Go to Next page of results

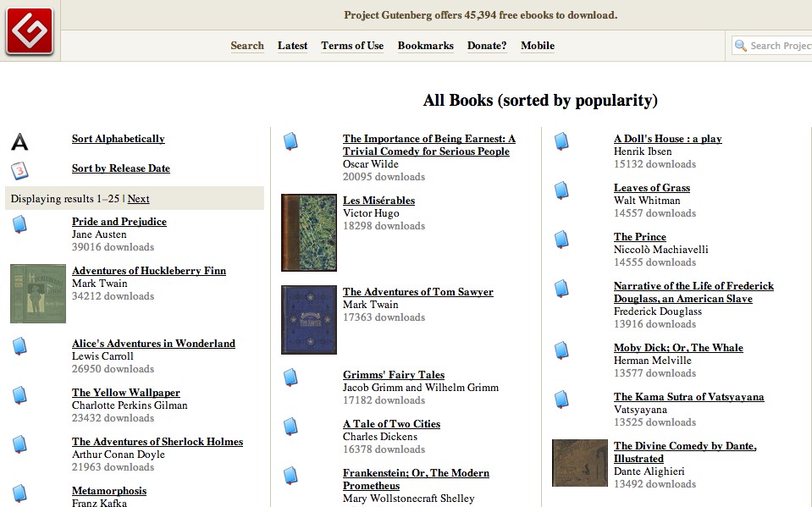pyautogui.click(x=138, y=199)
